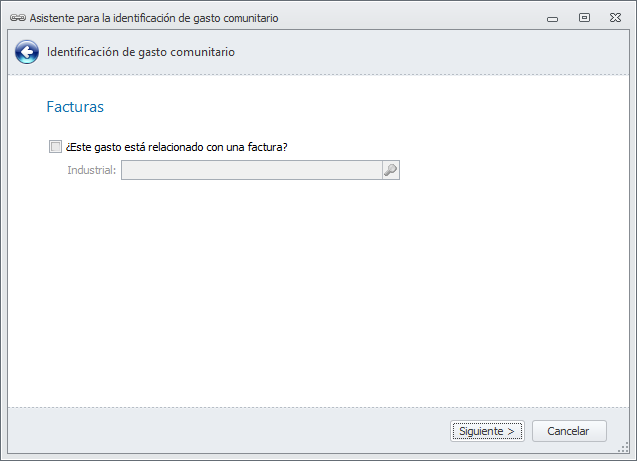Click the 'Identificación de gasto comunitario' header text
This screenshot has height=461, width=637.
coord(141,52)
